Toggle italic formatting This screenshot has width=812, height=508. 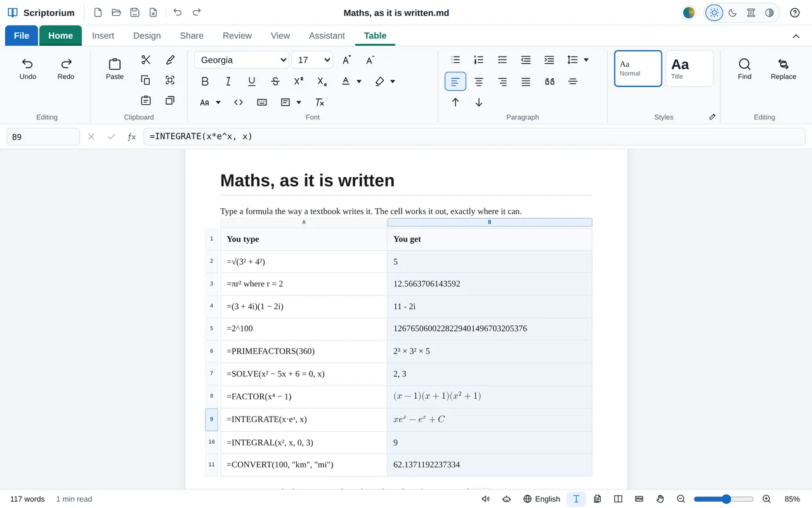228,81
